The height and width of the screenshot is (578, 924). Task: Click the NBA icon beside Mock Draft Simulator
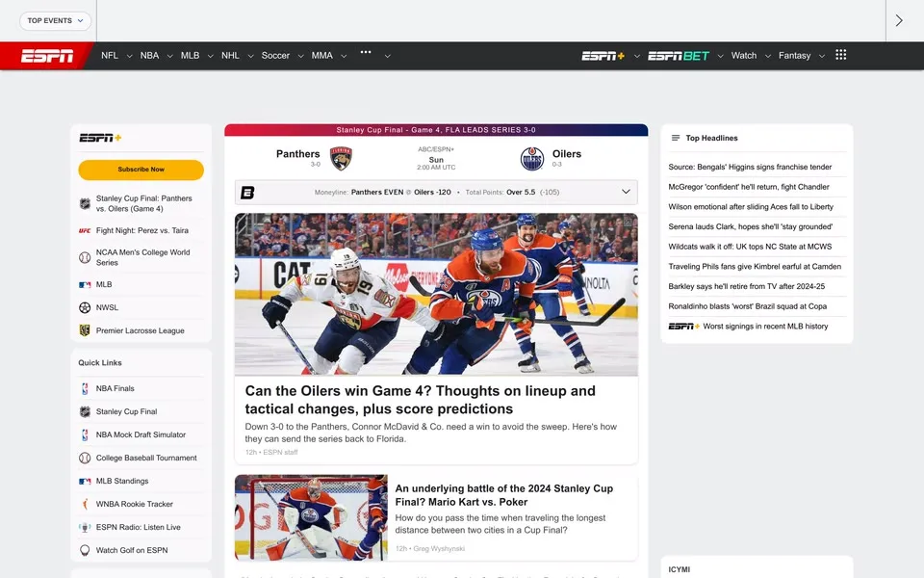[85, 434]
